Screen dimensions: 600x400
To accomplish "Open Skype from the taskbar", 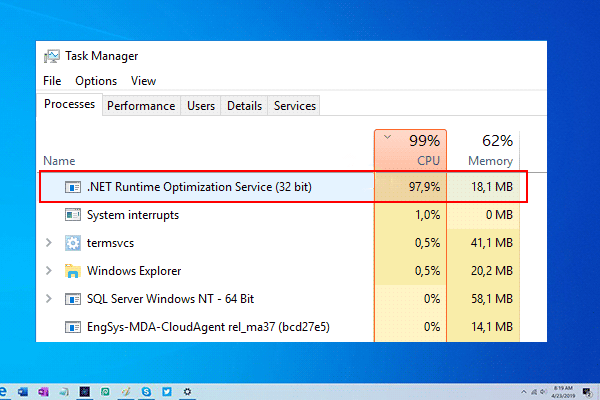I will [x=147, y=391].
